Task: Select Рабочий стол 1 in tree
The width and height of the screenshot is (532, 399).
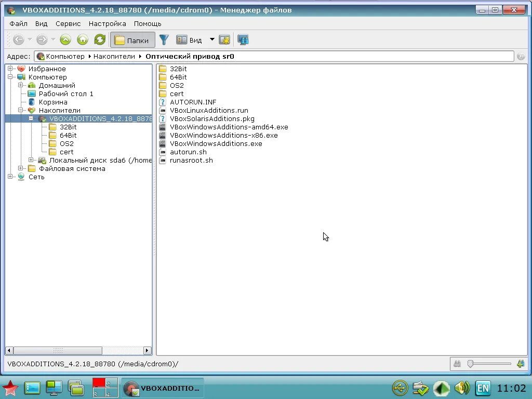Action: click(66, 94)
